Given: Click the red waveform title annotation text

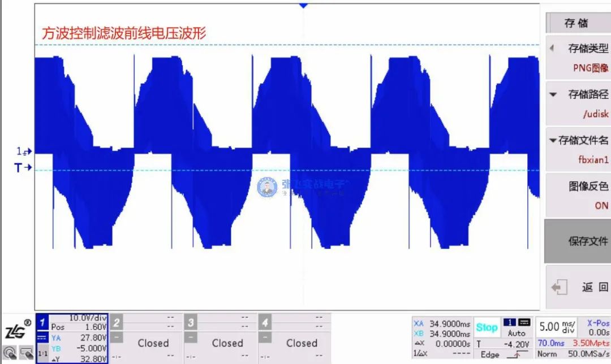Looking at the screenshot, I should [124, 33].
